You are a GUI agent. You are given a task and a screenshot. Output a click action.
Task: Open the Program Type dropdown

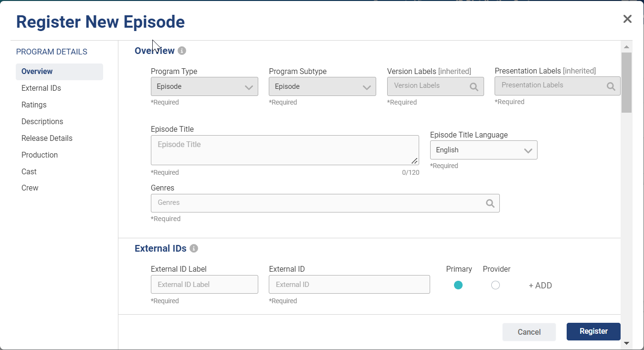click(204, 87)
